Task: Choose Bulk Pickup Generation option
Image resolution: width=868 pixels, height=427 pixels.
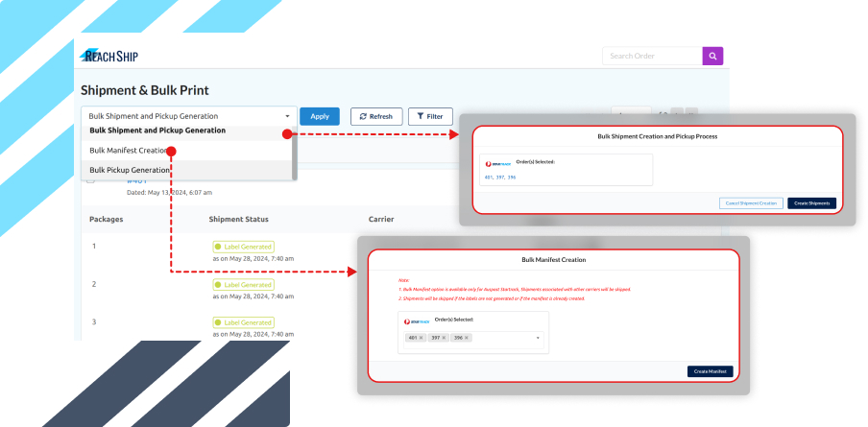Action: click(x=186, y=170)
